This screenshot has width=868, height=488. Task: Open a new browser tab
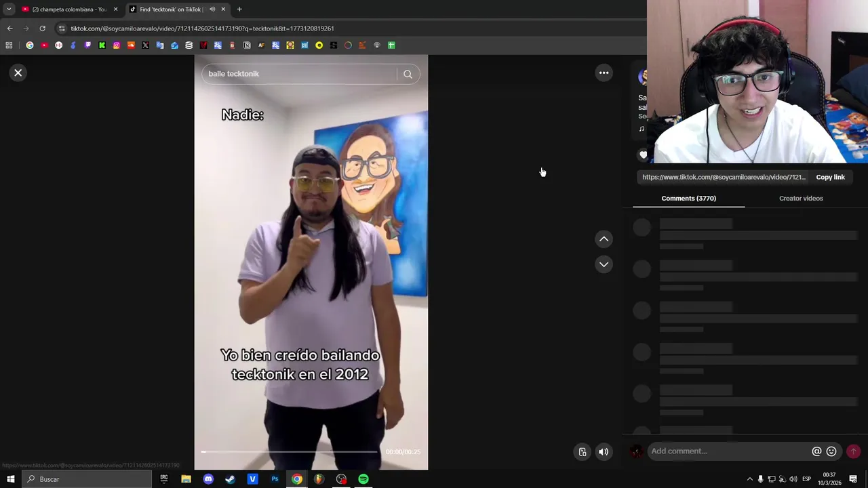[239, 9]
